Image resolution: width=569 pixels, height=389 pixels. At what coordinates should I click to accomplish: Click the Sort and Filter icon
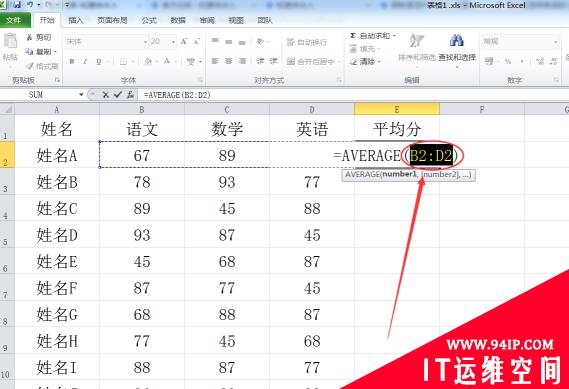click(x=416, y=41)
